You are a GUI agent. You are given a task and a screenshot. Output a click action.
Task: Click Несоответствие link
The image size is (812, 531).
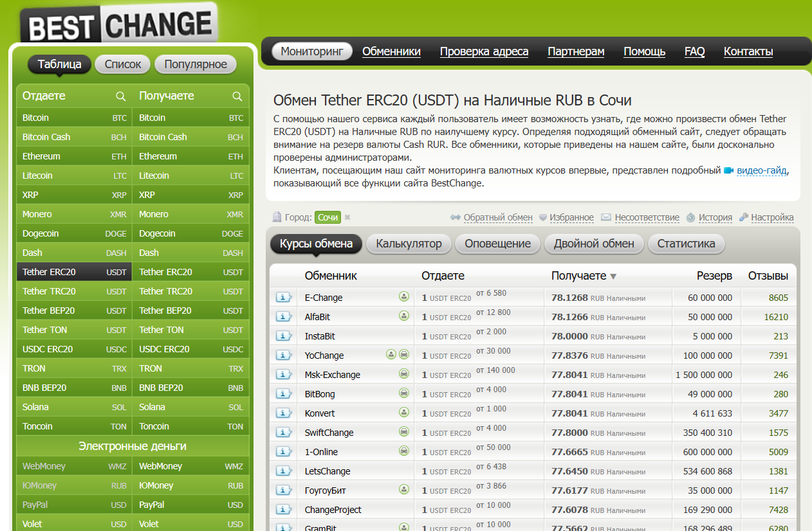pos(647,217)
